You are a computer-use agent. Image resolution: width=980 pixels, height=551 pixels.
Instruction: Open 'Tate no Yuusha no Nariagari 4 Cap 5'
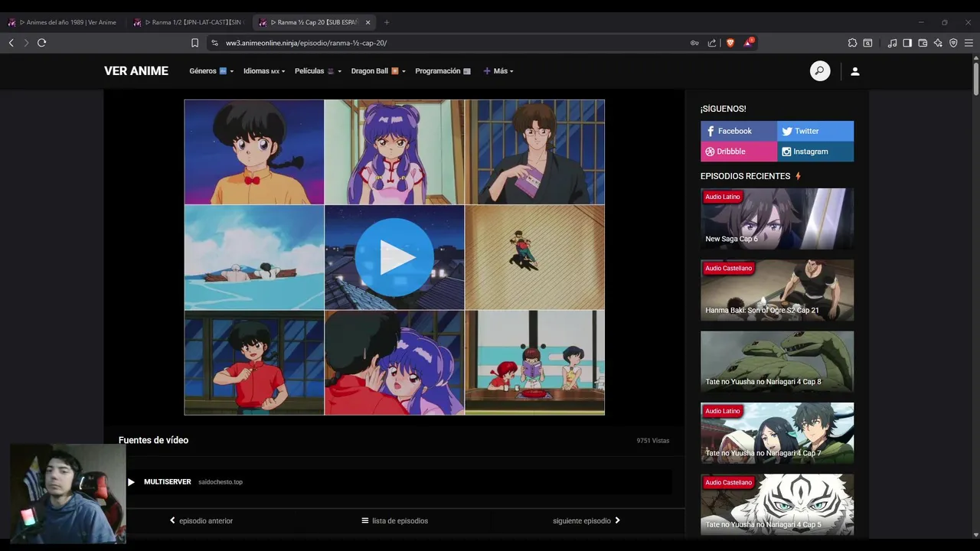click(x=777, y=504)
